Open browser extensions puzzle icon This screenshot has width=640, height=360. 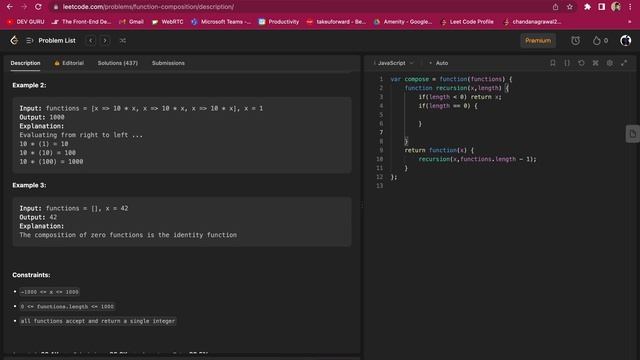(x=587, y=7)
